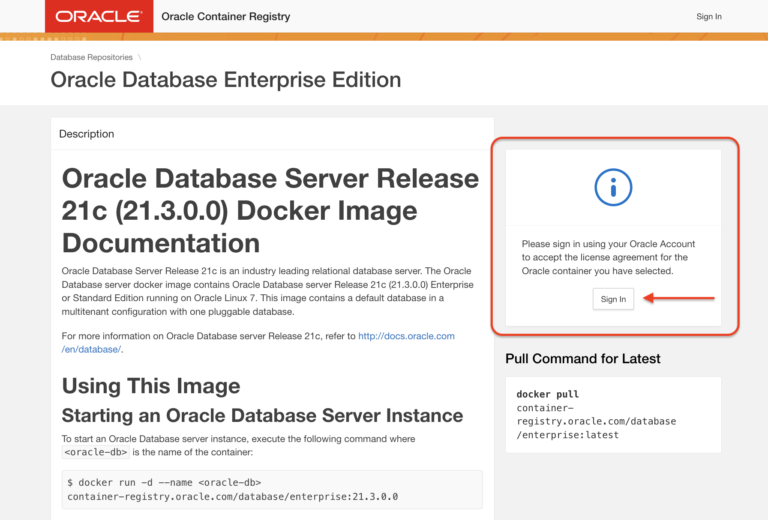Click the blue info circle icon

[612, 186]
